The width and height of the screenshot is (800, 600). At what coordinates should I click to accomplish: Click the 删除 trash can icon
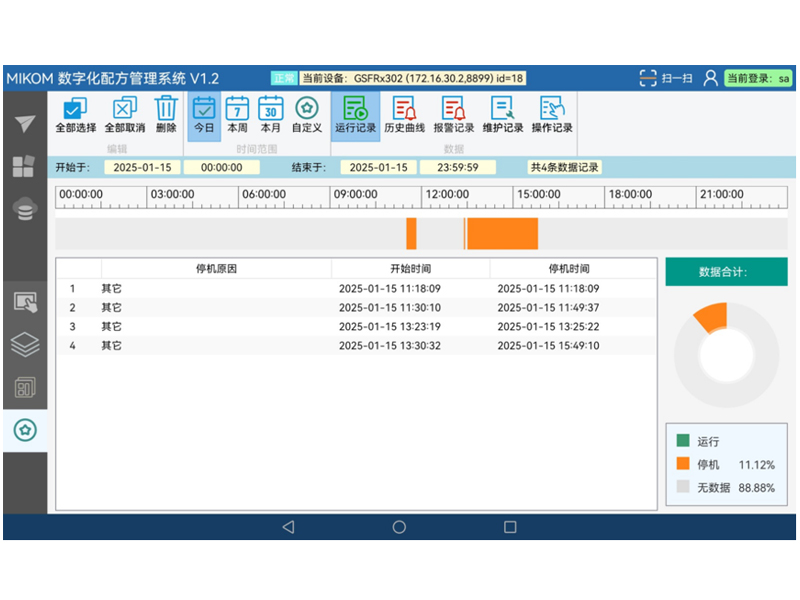click(x=166, y=109)
